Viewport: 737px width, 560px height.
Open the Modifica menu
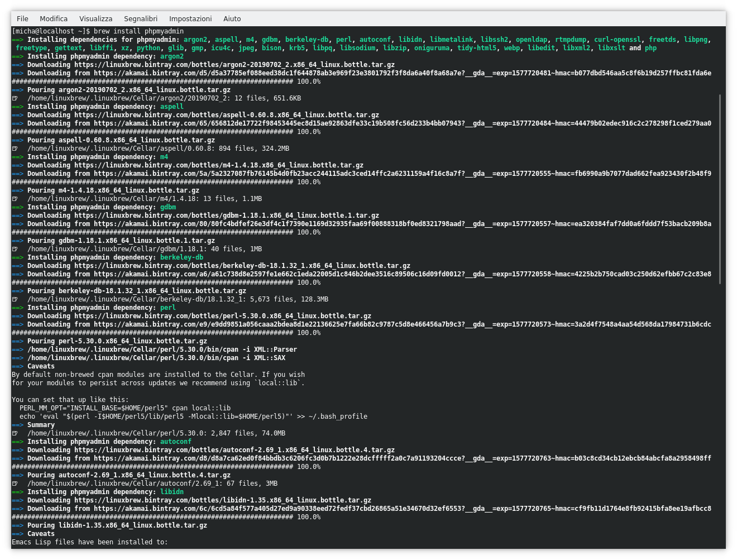(54, 18)
